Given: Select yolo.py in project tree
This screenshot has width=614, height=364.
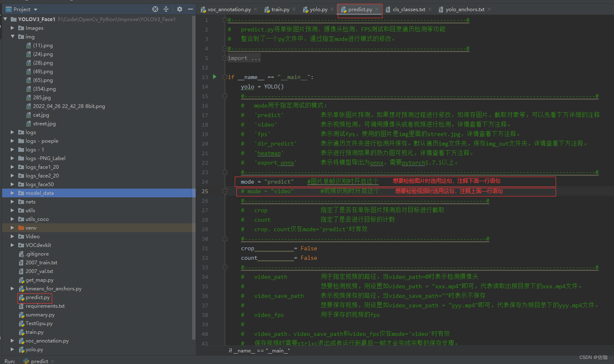Looking at the screenshot, I should [34, 349].
